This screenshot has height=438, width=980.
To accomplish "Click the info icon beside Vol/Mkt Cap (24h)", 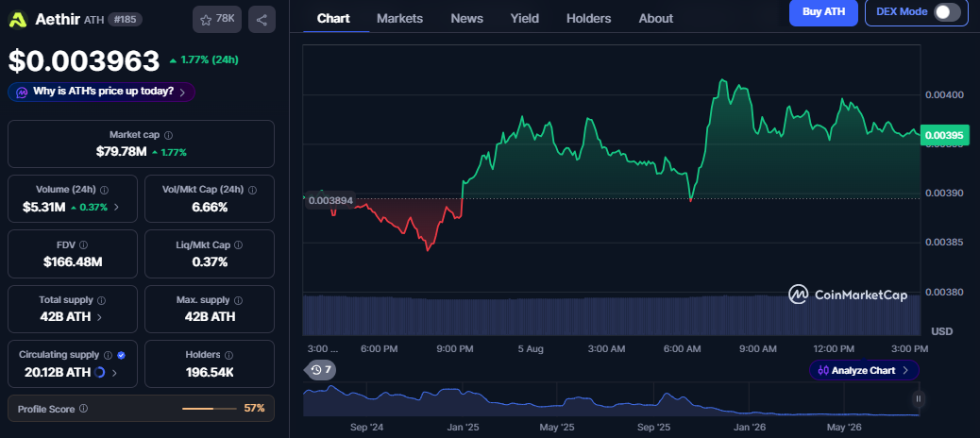I will point(252,190).
